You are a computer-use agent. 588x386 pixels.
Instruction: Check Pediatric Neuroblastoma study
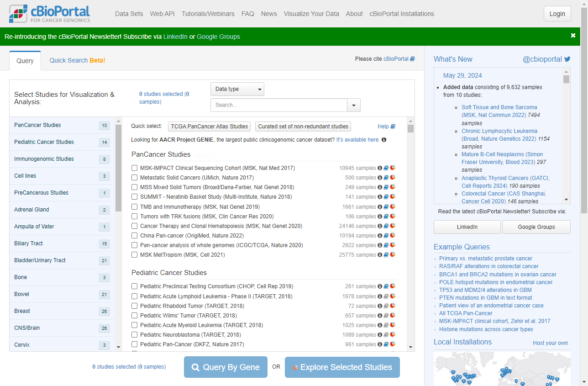[135, 335]
